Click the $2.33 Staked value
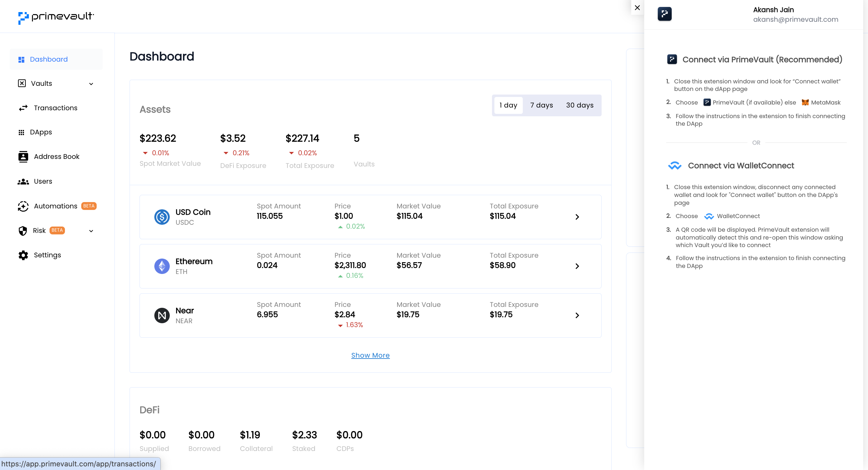 (x=304, y=435)
